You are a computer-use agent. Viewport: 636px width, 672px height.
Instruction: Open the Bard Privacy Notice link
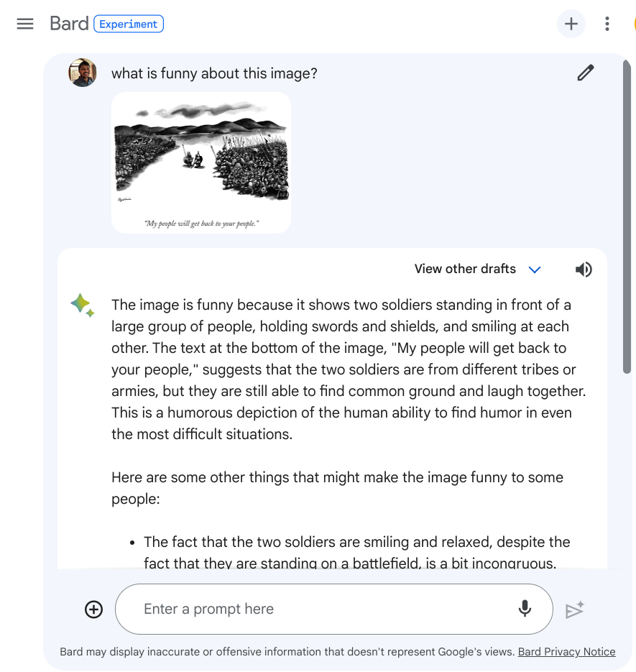[x=566, y=652]
